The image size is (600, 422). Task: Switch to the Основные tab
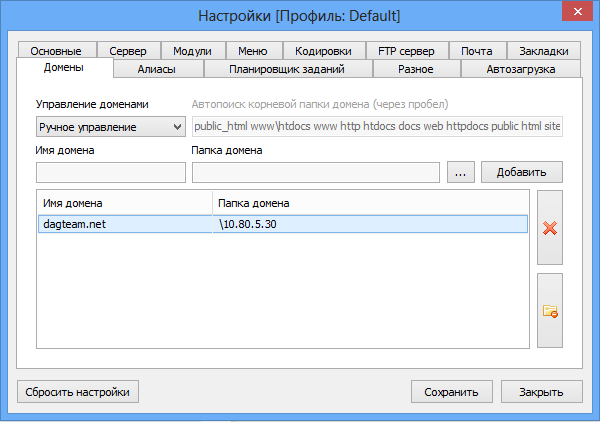56,51
